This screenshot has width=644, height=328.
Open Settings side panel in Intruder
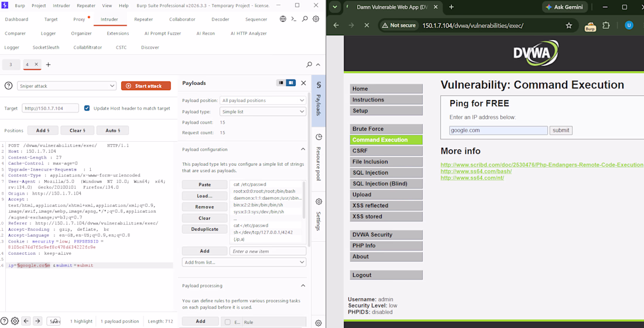tap(318, 214)
